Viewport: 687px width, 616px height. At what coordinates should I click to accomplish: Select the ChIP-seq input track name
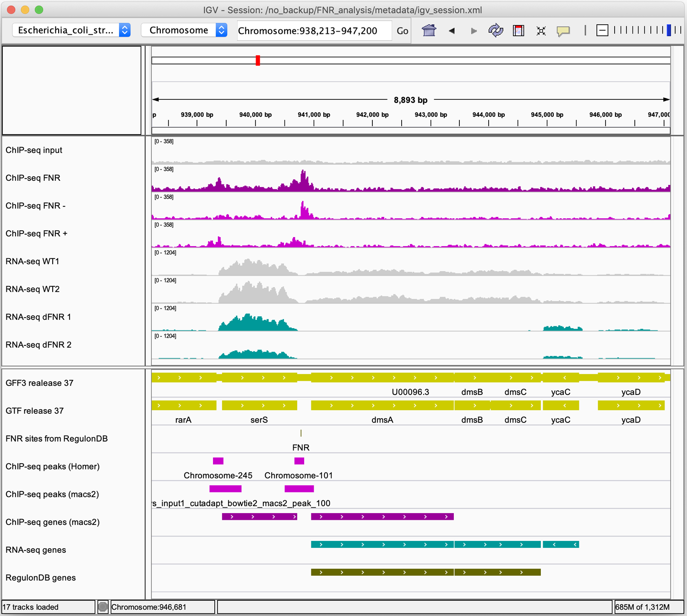click(x=34, y=150)
